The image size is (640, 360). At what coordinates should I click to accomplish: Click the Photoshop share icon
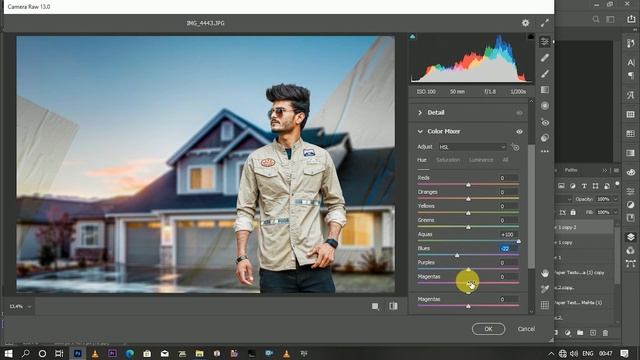(x=631, y=19)
